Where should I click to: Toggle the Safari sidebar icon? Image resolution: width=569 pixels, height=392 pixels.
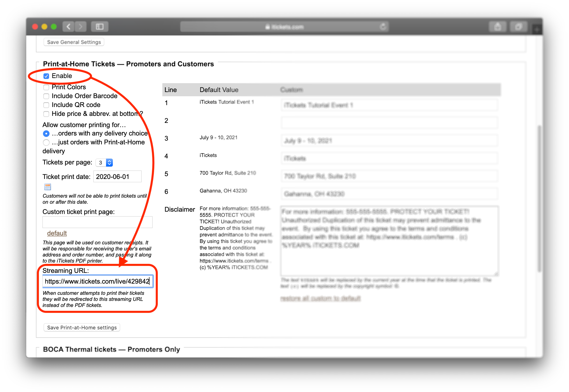point(100,27)
